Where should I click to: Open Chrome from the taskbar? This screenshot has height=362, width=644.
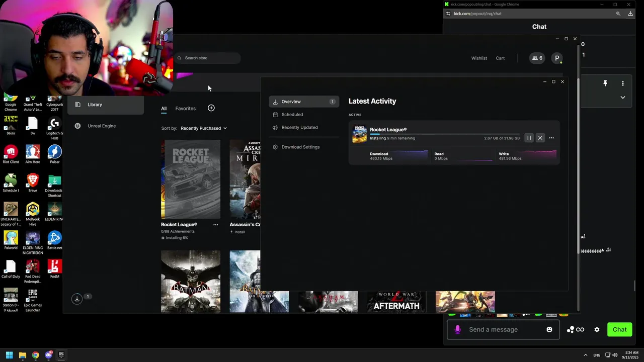pyautogui.click(x=35, y=355)
